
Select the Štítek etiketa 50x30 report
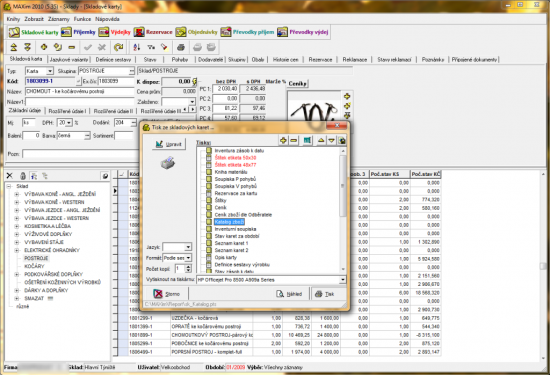(235, 158)
